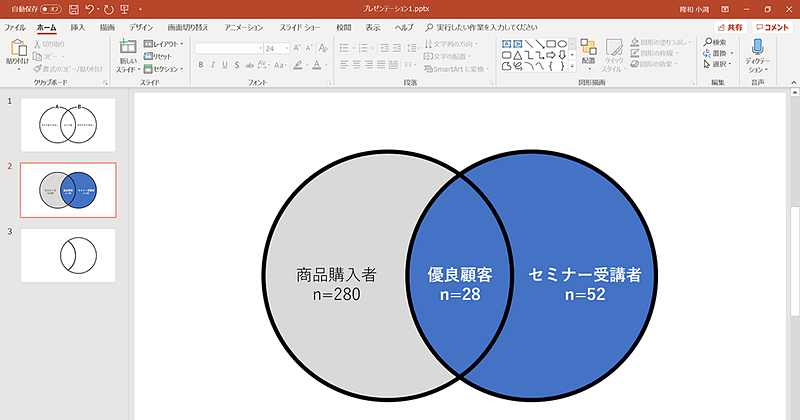The height and width of the screenshot is (420, 800).
Task: Center-align text in paragraph group
Action: tap(357, 65)
